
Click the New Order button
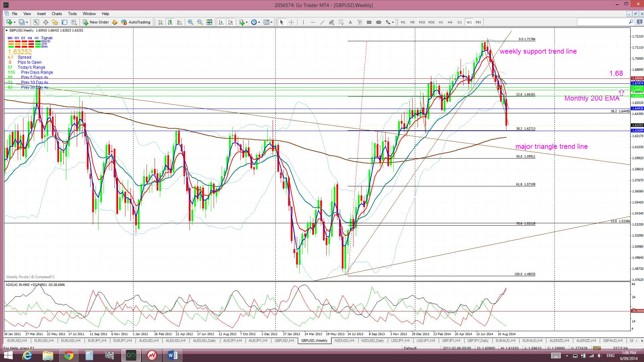pyautogui.click(x=96, y=22)
